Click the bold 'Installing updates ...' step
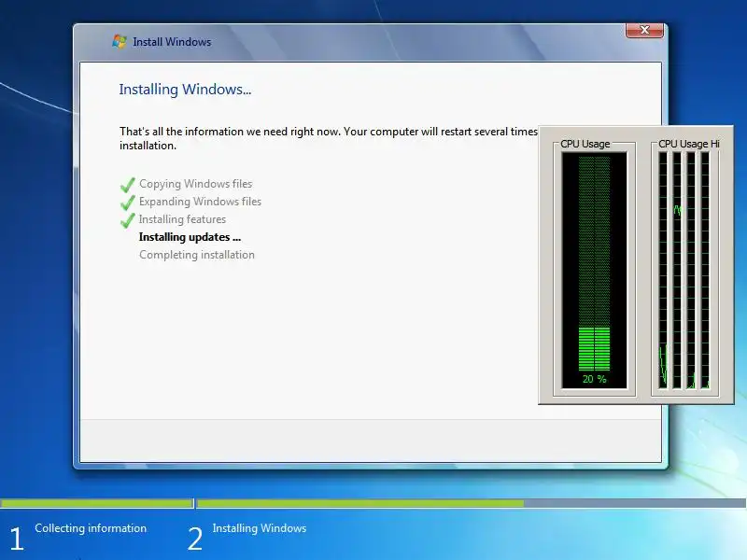Screen dimensions: 747x560 (190, 237)
